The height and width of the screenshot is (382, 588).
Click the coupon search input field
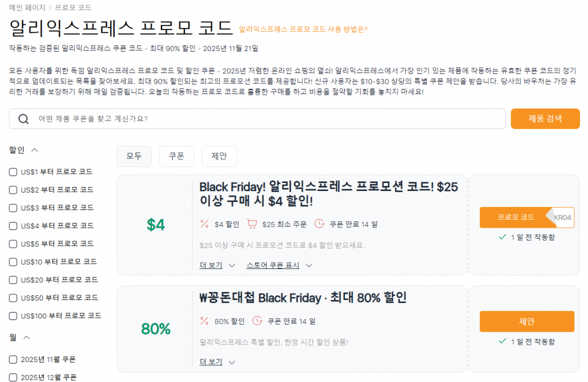230,119
